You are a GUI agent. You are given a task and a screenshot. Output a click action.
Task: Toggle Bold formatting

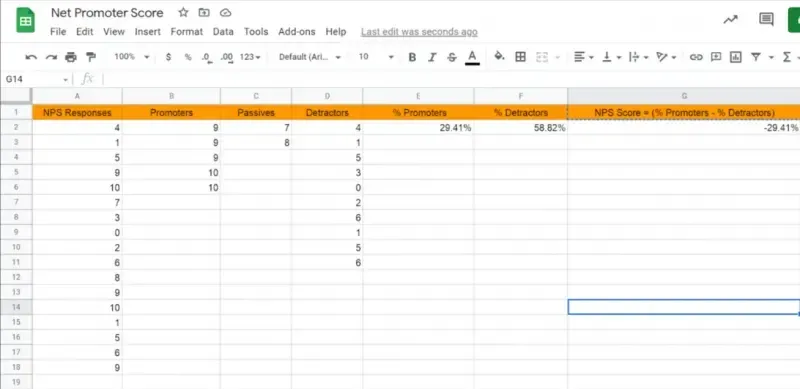point(412,57)
